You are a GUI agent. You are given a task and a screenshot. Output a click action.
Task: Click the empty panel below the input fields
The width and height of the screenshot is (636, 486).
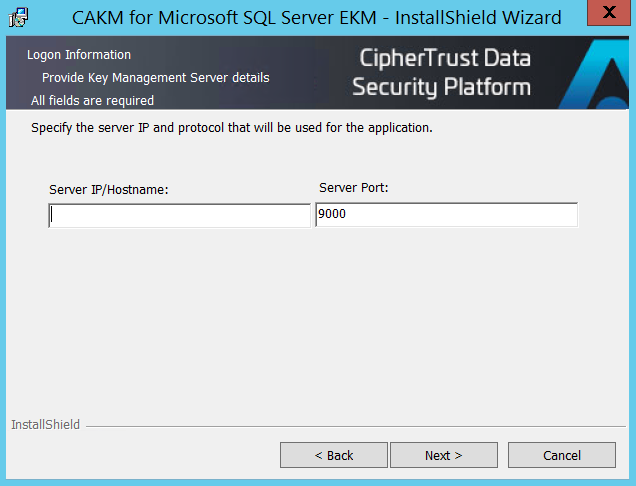point(318,320)
